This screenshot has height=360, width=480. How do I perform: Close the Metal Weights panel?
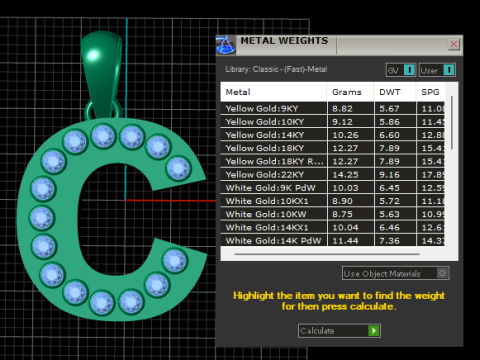tap(454, 44)
